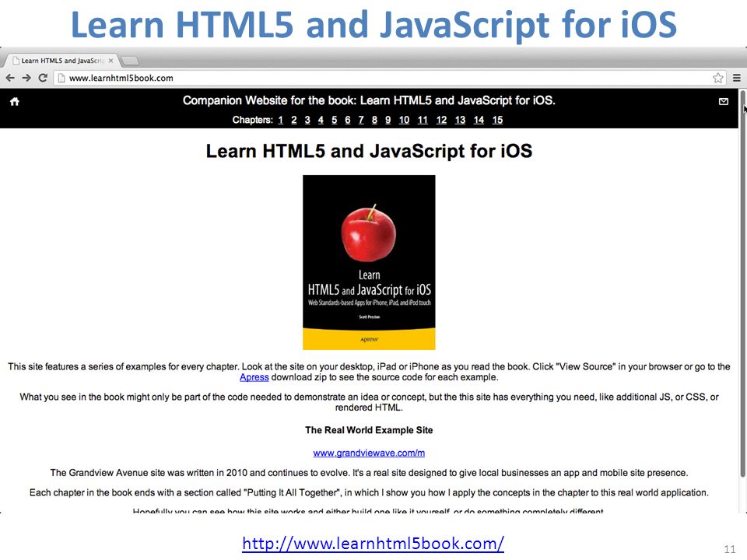
Task: Open Chapter 5 link
Action: pos(334,120)
